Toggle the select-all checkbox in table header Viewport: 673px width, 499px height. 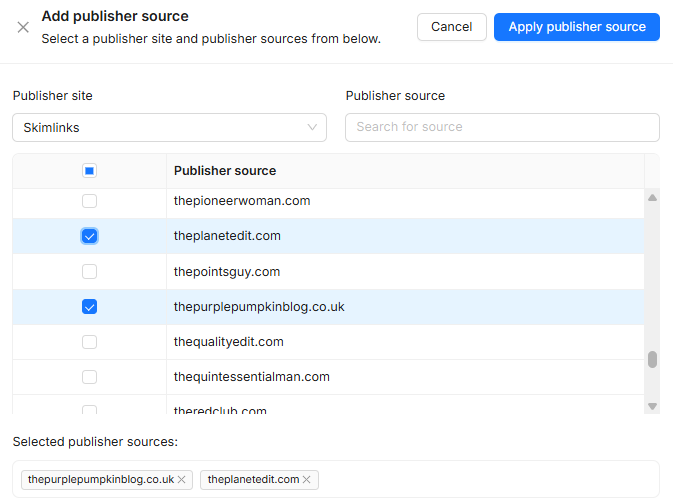click(x=90, y=171)
